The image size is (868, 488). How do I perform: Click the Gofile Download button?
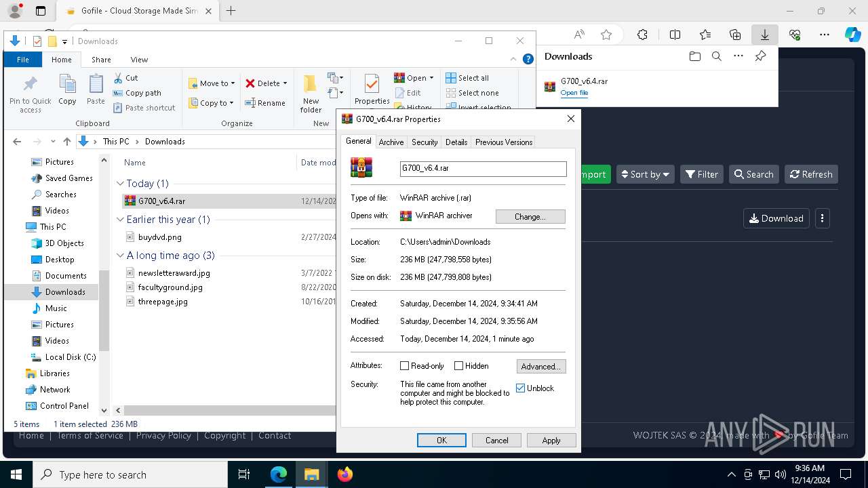(776, 218)
